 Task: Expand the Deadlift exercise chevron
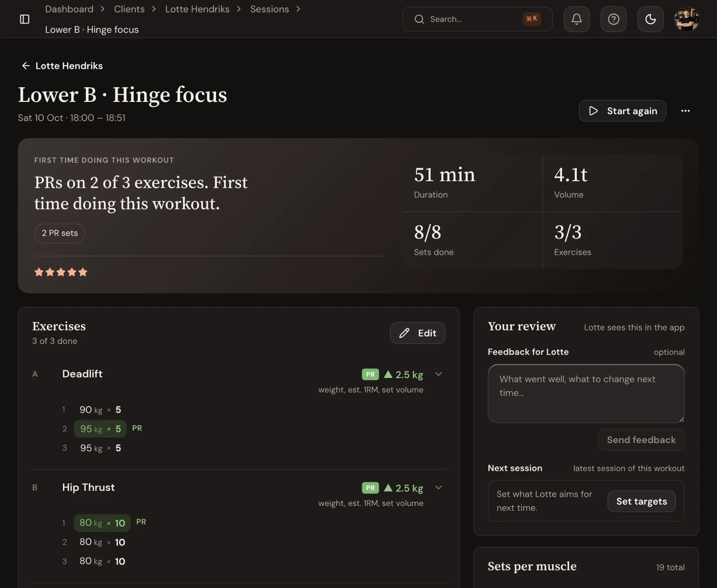tap(439, 374)
